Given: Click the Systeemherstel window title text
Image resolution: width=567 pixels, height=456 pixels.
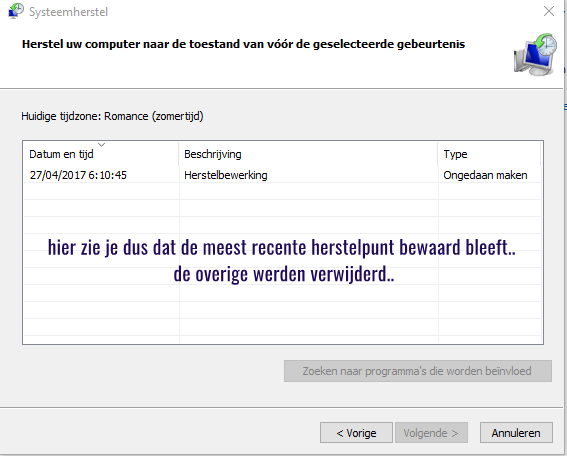Looking at the screenshot, I should (68, 12).
